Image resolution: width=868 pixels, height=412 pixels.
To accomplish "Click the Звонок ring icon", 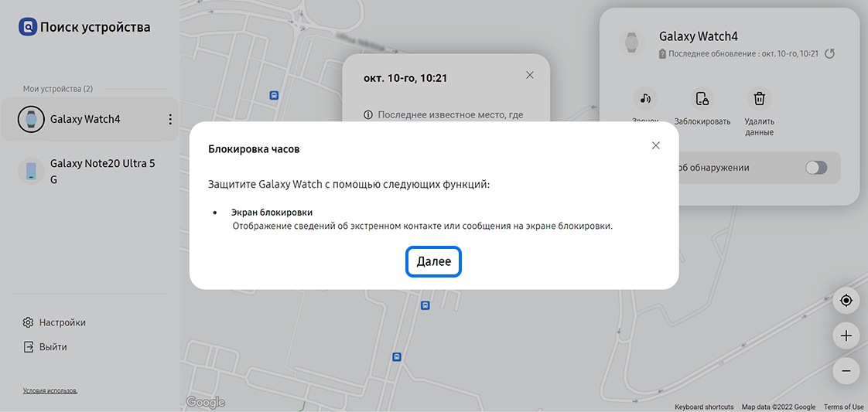I will click(x=645, y=98).
